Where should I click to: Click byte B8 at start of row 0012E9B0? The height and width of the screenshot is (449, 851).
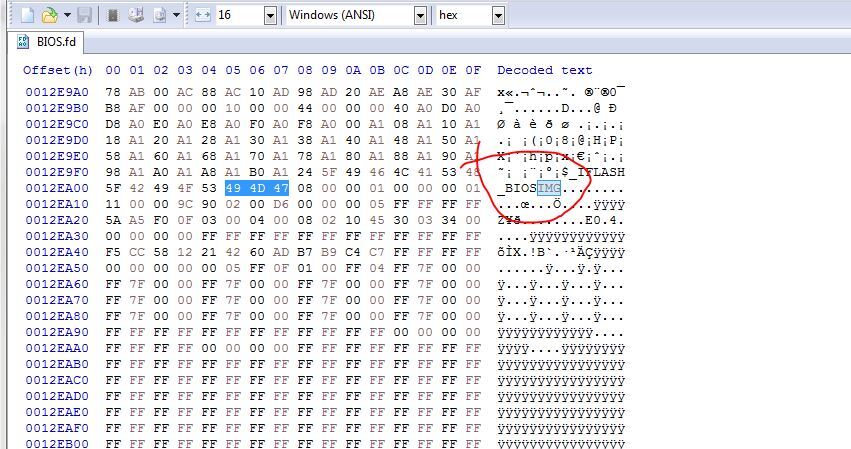[113, 108]
